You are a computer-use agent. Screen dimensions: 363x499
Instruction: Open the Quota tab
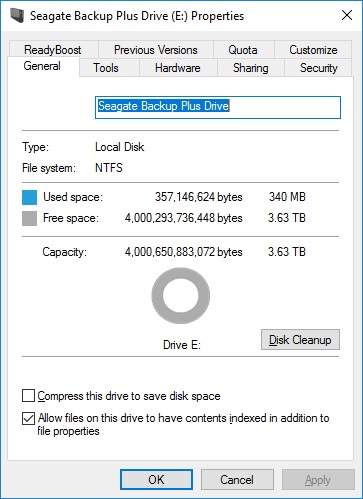pos(243,50)
